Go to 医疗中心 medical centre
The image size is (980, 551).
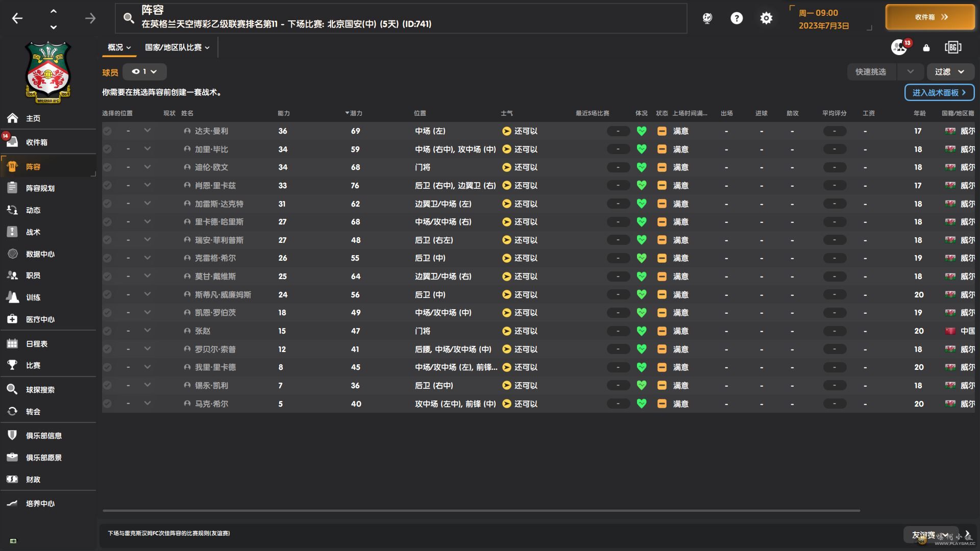point(40,319)
